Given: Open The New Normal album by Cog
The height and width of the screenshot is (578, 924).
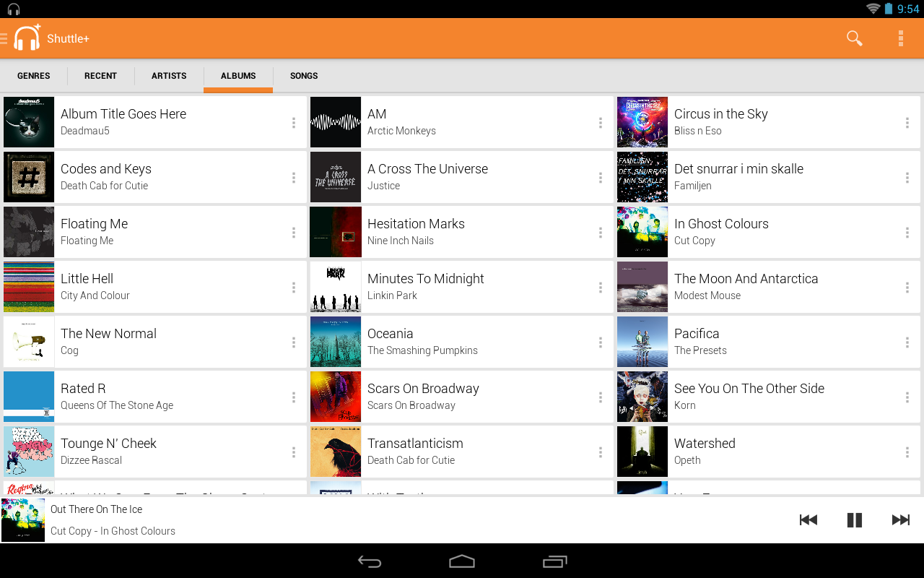Looking at the screenshot, I should tap(155, 342).
